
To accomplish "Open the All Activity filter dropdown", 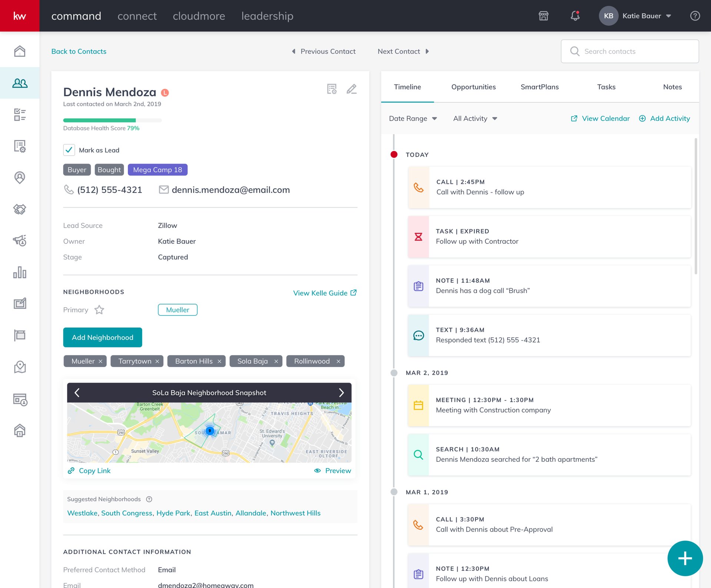I will (x=475, y=118).
